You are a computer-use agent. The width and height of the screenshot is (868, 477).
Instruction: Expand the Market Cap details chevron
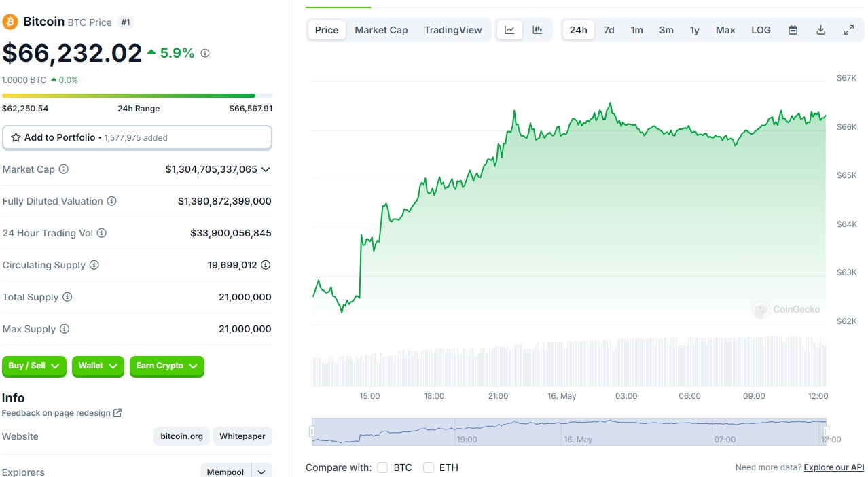click(x=266, y=169)
